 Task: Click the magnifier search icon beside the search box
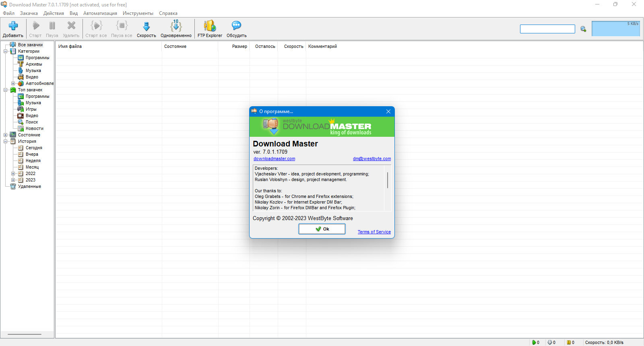583,29
